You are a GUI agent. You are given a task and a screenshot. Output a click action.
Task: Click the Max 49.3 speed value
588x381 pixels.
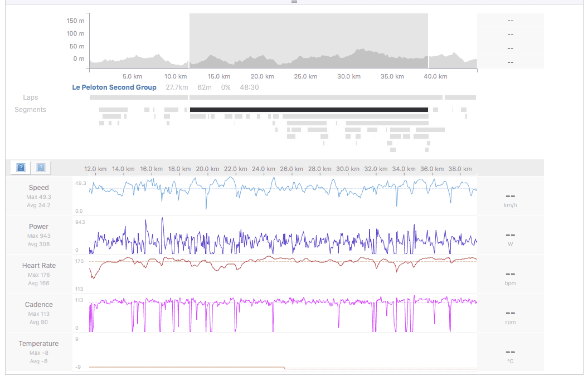pyautogui.click(x=38, y=197)
